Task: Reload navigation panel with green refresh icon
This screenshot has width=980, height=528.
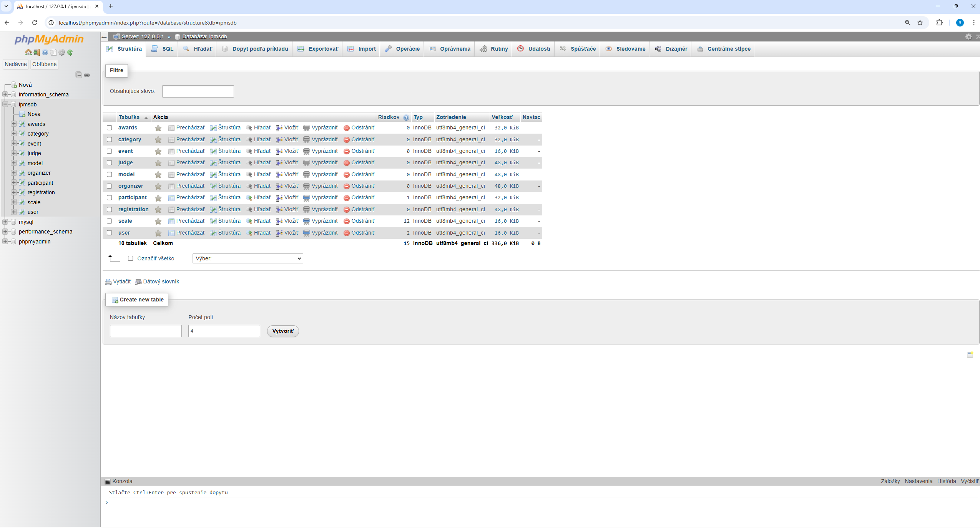Action: (x=70, y=53)
